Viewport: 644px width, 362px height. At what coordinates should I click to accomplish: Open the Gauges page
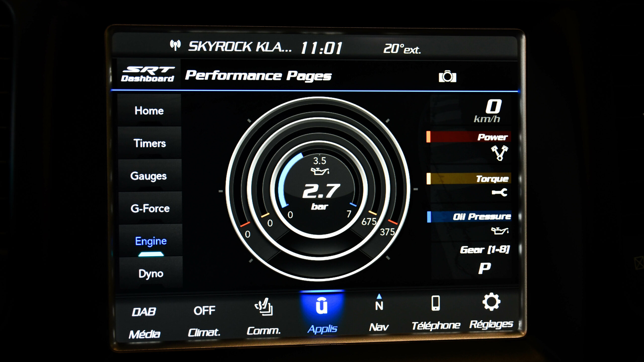[148, 176]
